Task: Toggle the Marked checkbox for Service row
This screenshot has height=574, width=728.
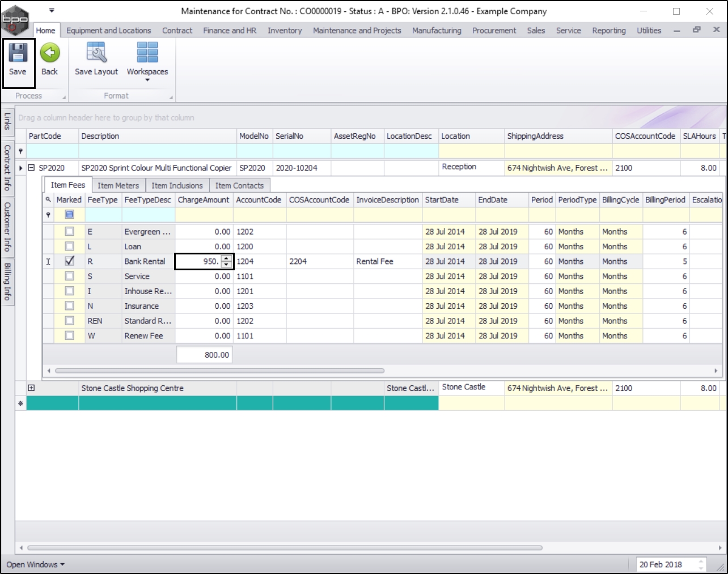Action: tap(69, 276)
